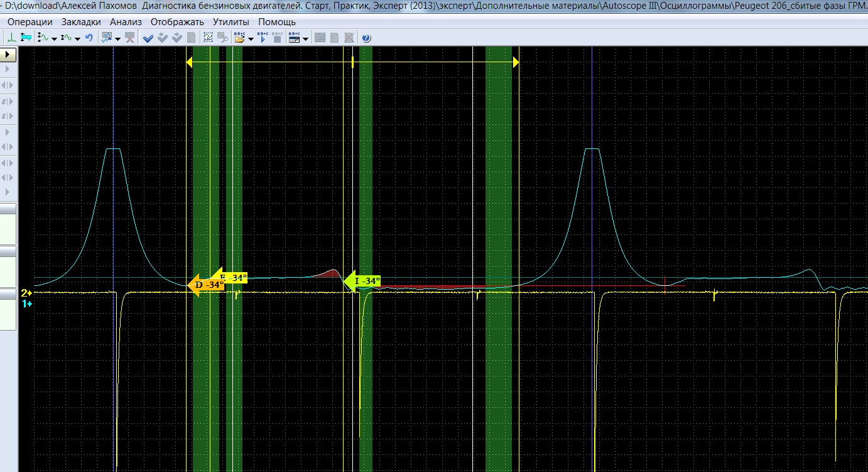Go to next bookmark checkmark icon
The width and height of the screenshot is (868, 472).
pos(177,38)
